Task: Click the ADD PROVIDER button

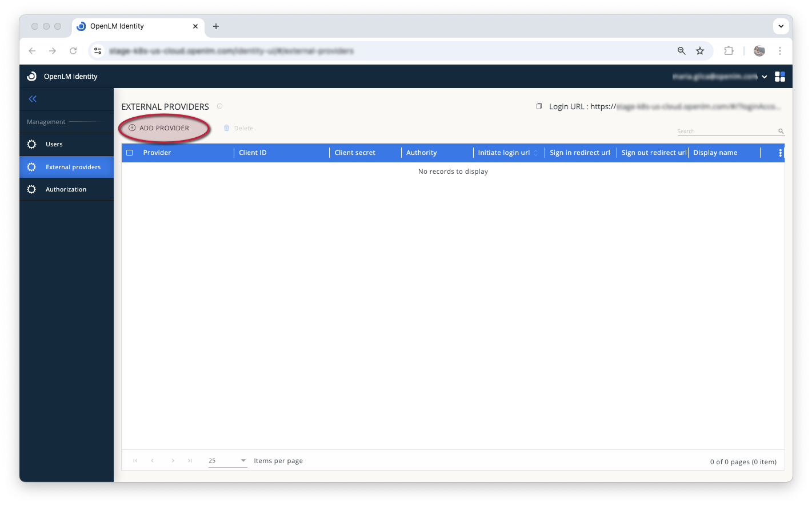Action: [164, 128]
